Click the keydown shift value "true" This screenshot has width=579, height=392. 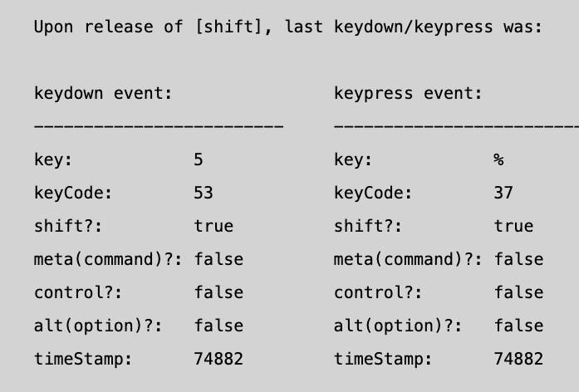213,226
